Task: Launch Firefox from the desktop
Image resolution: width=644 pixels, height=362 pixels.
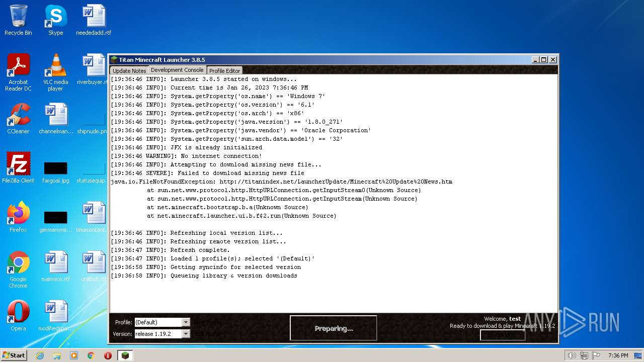Action: click(x=18, y=217)
